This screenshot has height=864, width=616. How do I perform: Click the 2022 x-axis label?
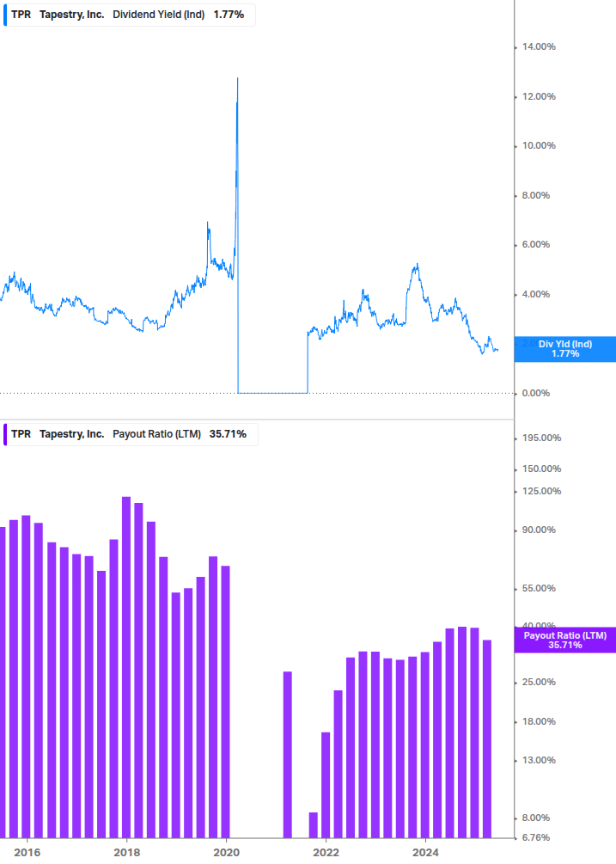pos(326,853)
